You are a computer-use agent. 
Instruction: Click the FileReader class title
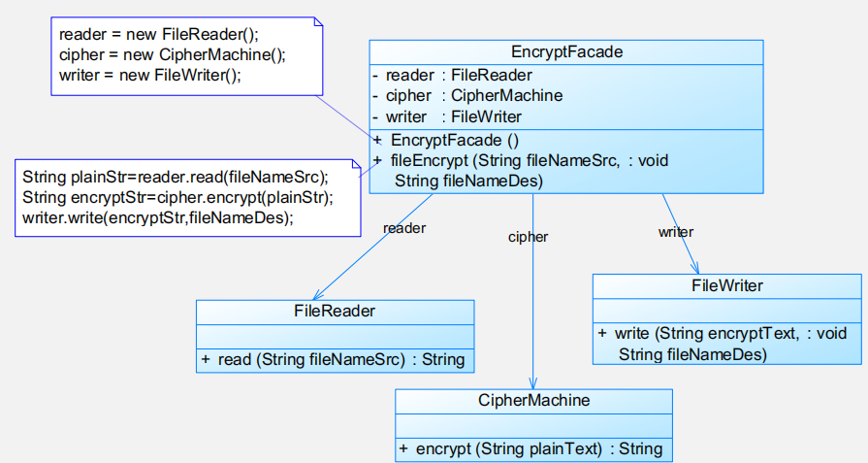coord(335,312)
